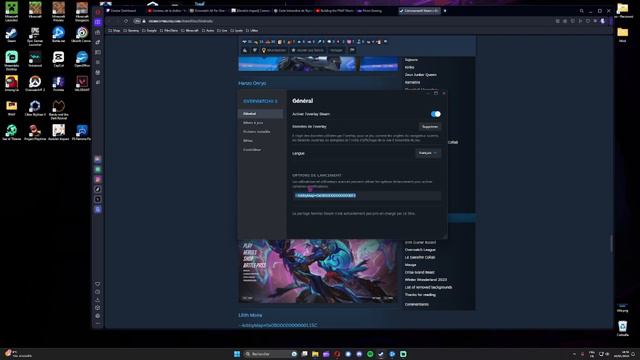This screenshot has width=640, height=360.
Task: Open the Lilith Moira background preview image
Action: point(318,271)
